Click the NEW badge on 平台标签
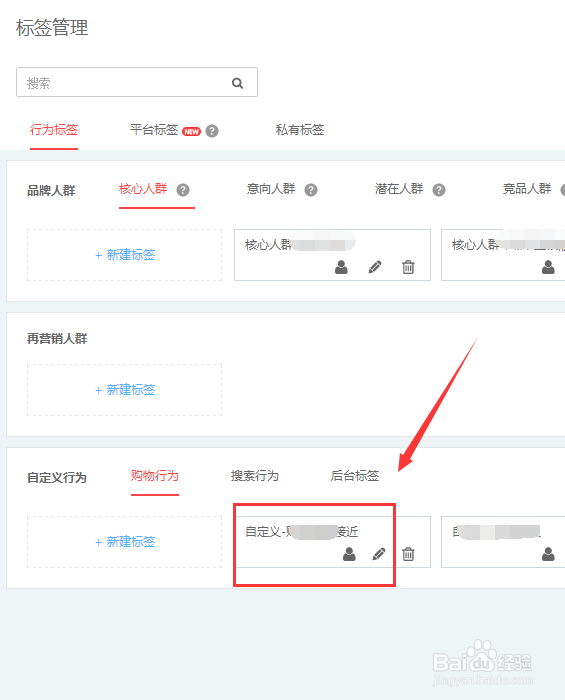The height and width of the screenshot is (700, 565). point(191,132)
